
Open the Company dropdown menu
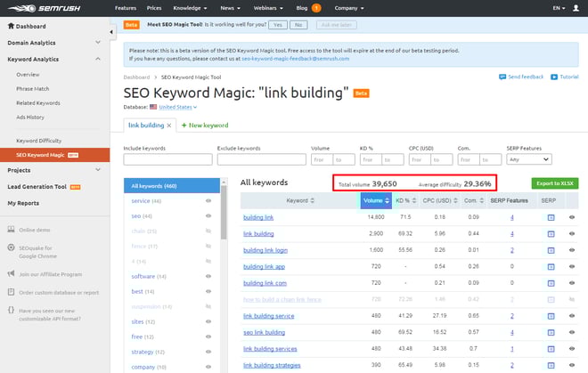349,8
